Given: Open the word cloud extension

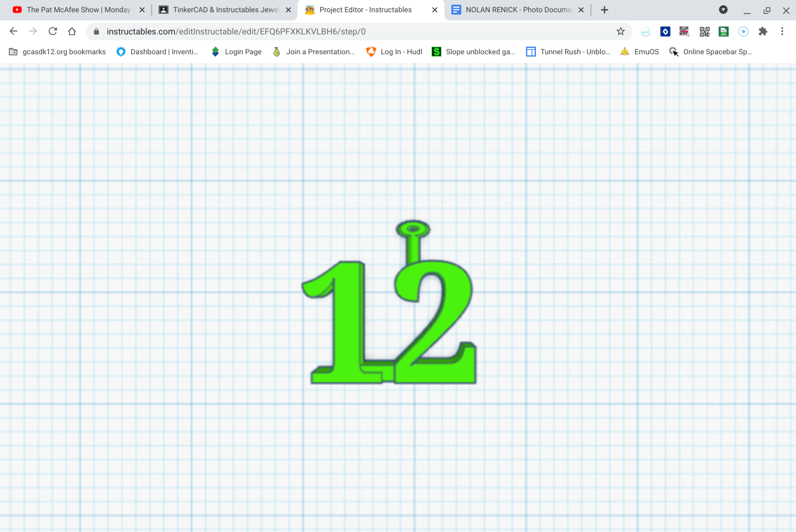Looking at the screenshot, I should coord(646,32).
